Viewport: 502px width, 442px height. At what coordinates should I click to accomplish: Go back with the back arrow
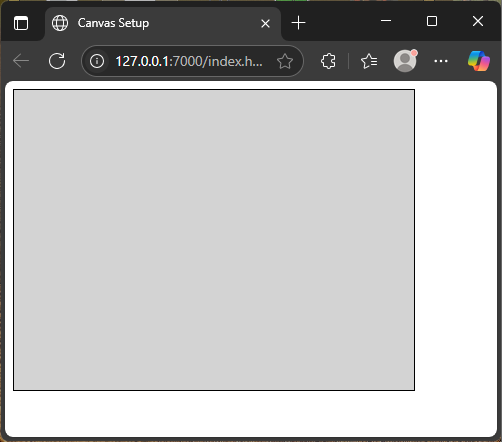click(x=21, y=61)
